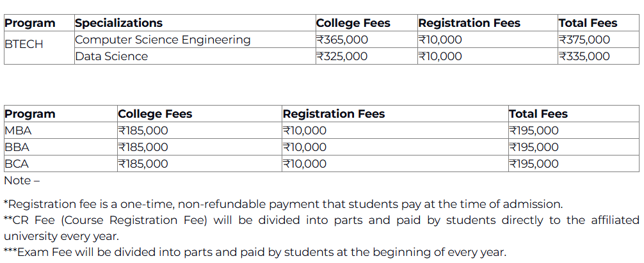Select the BCA program row label
644x263 pixels.
point(17,164)
